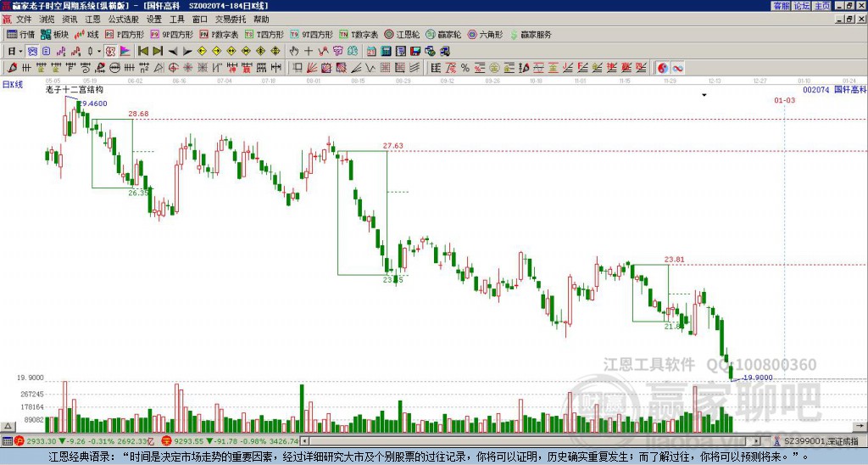868x465 pixels.
Task: Open the 帮助 menu
Action: (x=261, y=20)
